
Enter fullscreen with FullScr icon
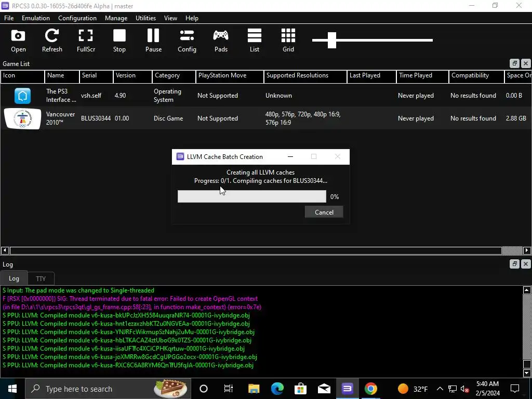coord(86,41)
